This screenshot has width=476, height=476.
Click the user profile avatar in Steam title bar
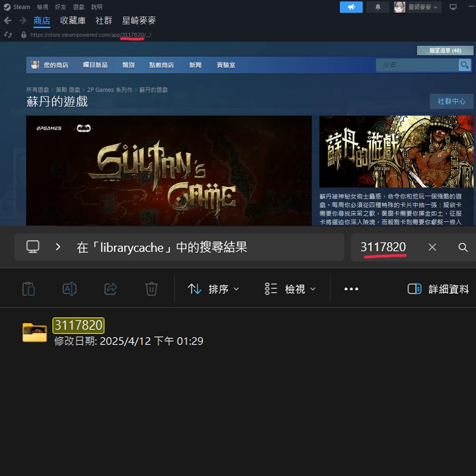pos(399,7)
